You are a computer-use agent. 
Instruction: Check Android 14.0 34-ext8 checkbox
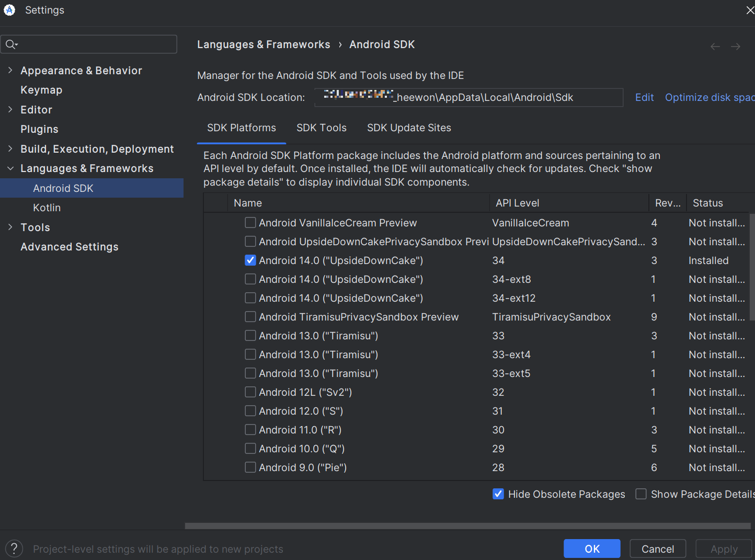coord(250,279)
